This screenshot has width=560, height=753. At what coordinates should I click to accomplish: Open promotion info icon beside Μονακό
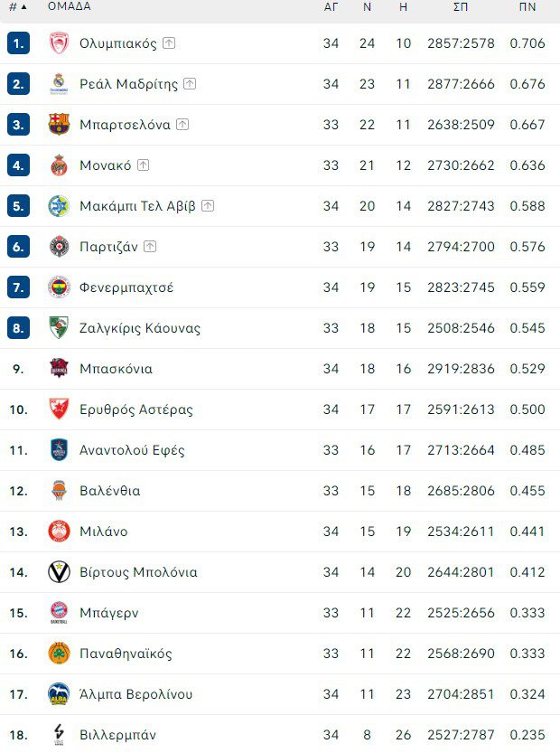pos(143,165)
